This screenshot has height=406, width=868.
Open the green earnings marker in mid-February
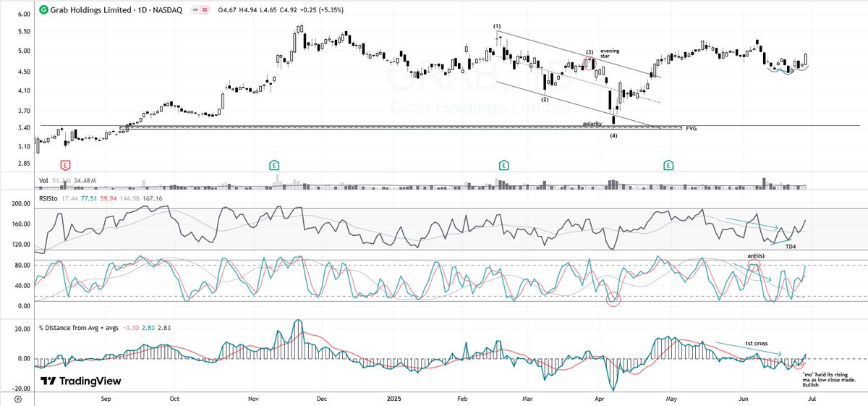click(x=503, y=165)
